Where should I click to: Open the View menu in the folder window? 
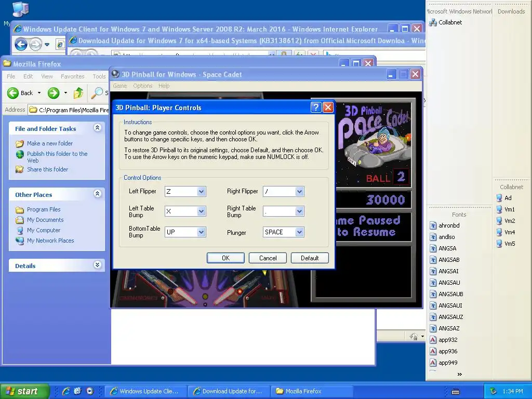[x=47, y=76]
